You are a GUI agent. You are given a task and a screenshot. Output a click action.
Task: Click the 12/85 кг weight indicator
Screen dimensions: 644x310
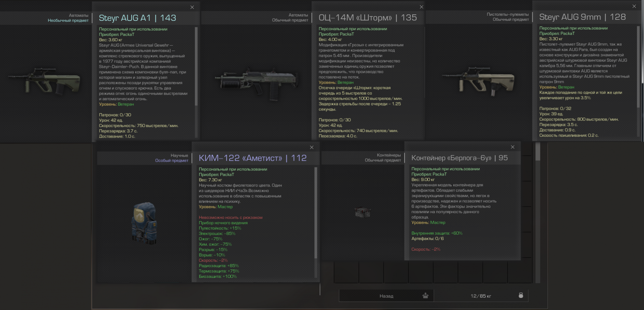[x=481, y=296]
